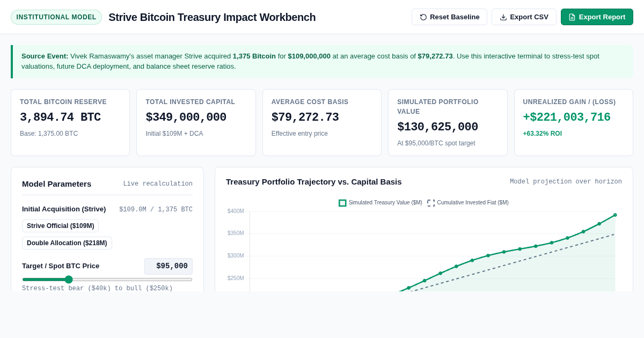Click the Export CSV button

[x=524, y=17]
